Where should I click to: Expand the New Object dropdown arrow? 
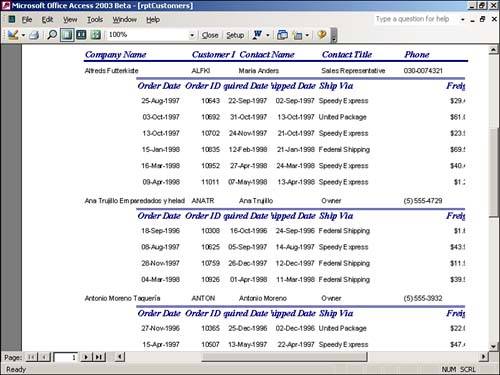(307, 35)
